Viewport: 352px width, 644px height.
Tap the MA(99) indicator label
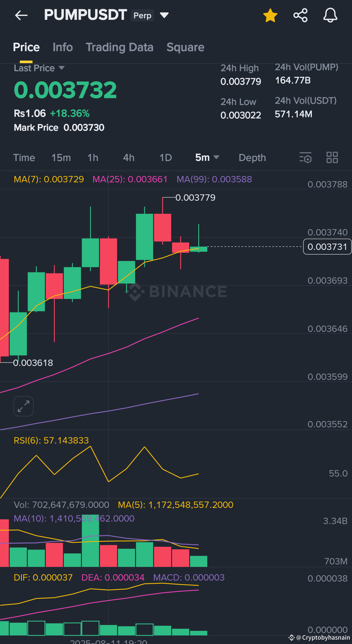214,179
